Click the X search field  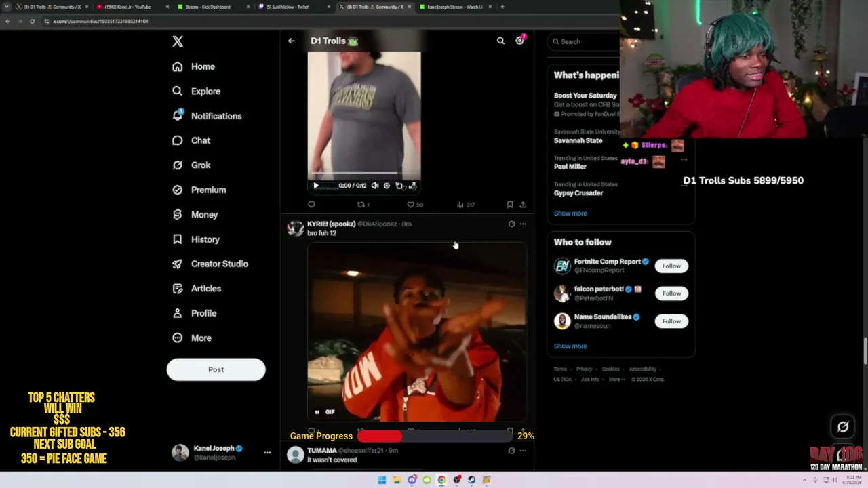[x=585, y=41]
